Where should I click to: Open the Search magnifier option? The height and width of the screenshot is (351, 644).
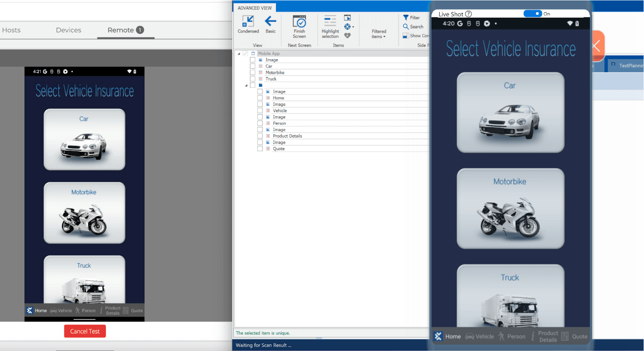pyautogui.click(x=413, y=27)
